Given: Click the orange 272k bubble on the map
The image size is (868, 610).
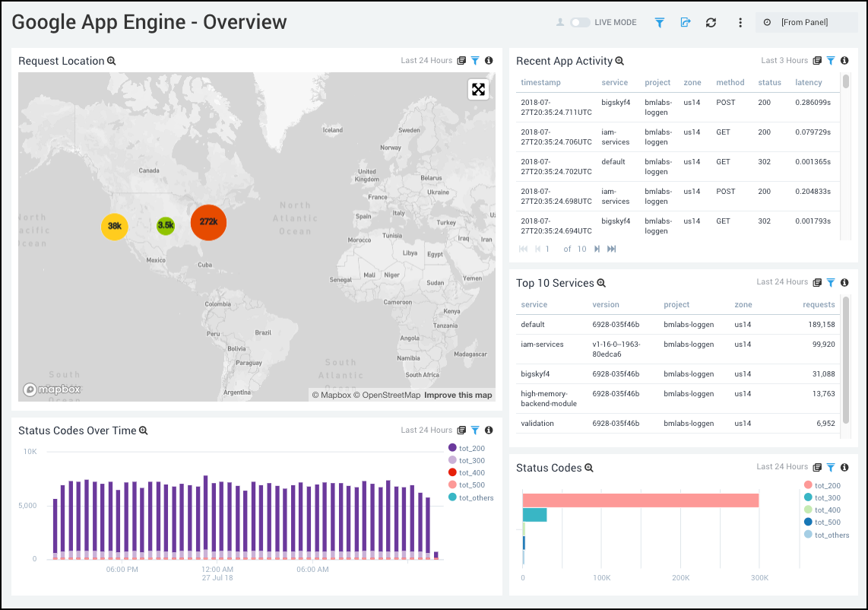Looking at the screenshot, I should point(208,223).
